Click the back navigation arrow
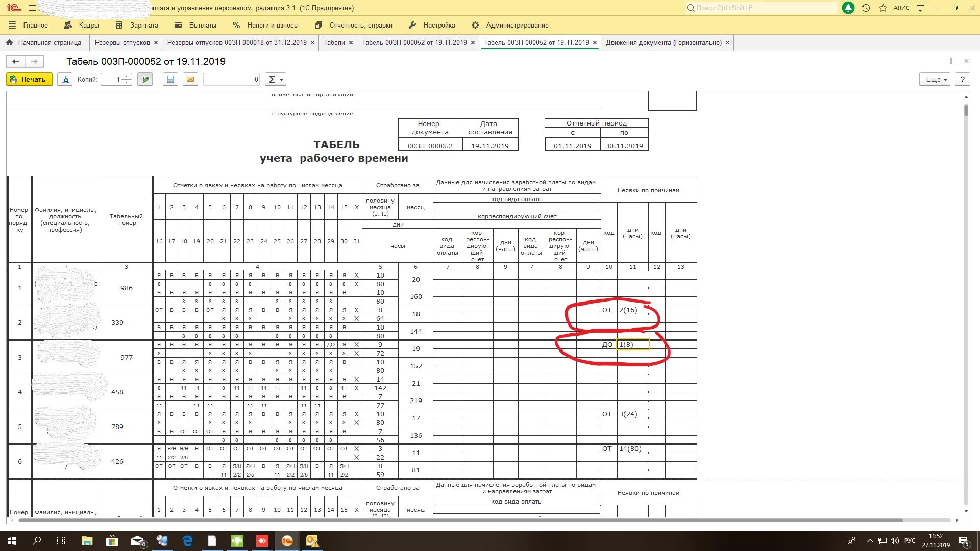 [x=16, y=62]
